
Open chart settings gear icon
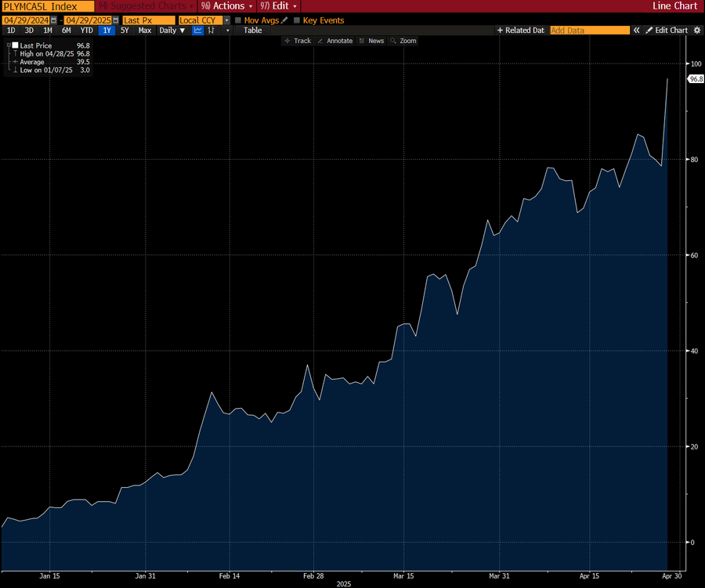[697, 31]
